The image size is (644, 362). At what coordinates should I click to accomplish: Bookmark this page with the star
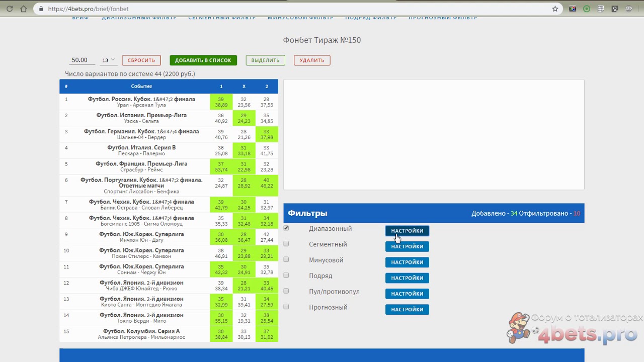point(555,9)
